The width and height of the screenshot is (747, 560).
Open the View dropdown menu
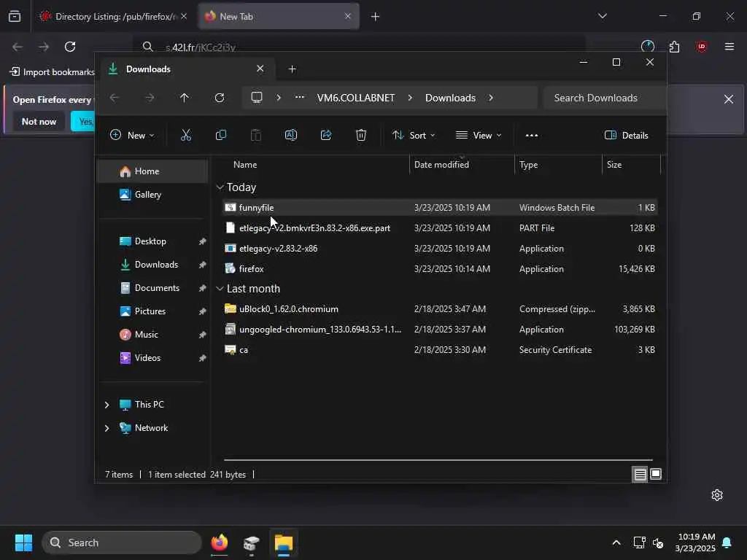pos(479,135)
